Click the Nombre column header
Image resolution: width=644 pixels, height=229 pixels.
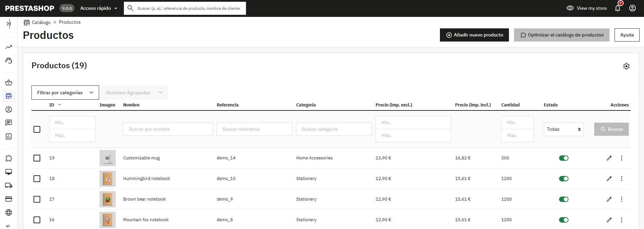tap(131, 105)
